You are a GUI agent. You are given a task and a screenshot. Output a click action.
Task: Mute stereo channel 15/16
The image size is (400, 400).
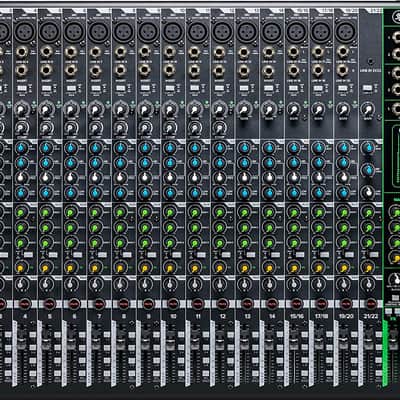296,304
